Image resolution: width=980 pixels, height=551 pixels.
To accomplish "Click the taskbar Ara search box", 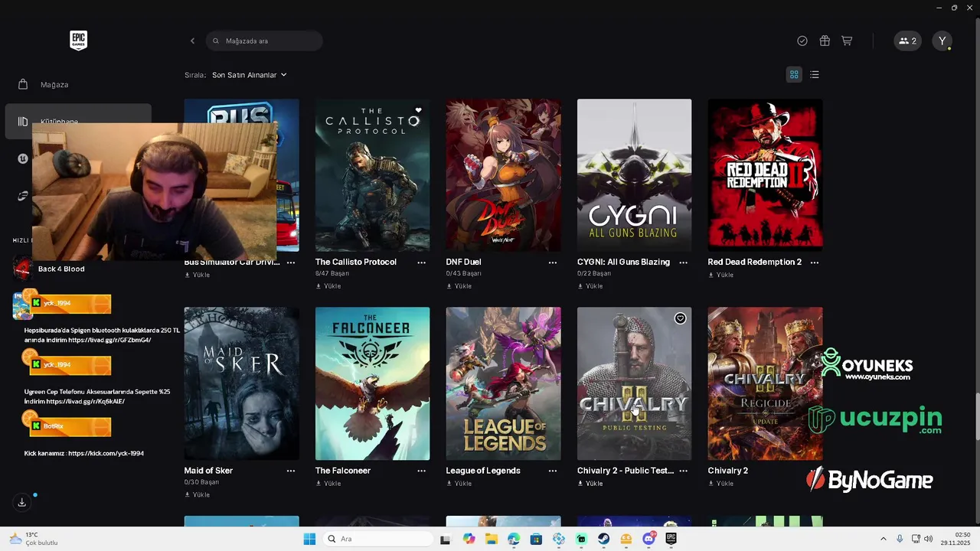I will 377,539.
